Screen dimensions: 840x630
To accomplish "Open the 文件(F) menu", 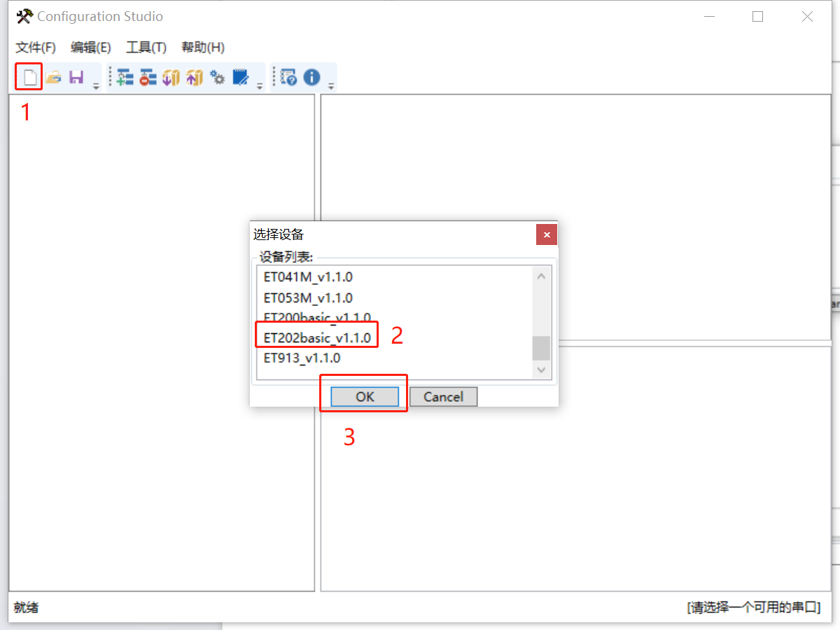I will (x=36, y=48).
